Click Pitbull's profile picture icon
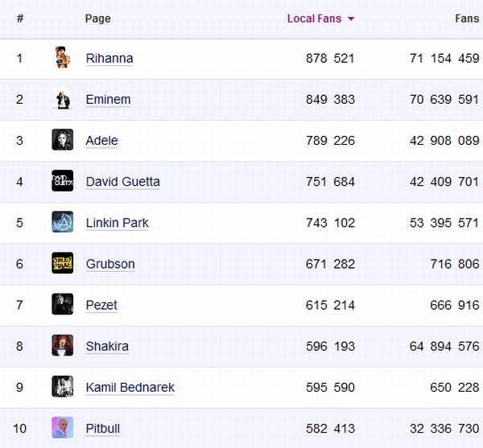 pos(63,428)
